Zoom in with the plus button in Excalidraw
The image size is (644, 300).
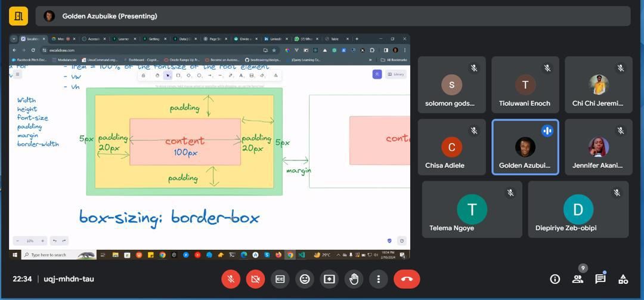(42, 241)
